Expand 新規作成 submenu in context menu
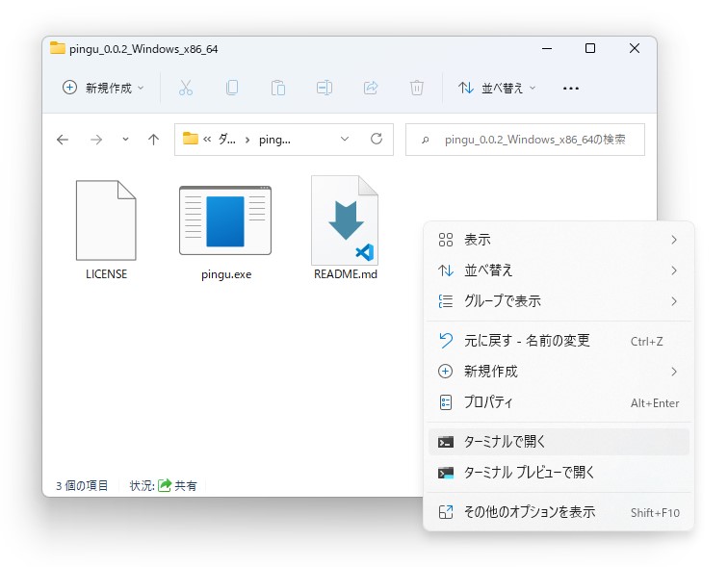728x567 pixels. [x=559, y=372]
